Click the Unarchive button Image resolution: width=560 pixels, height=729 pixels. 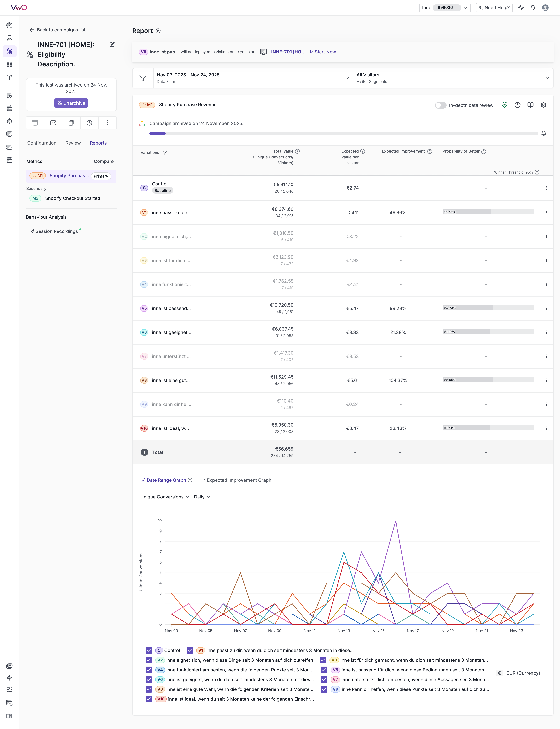[71, 103]
